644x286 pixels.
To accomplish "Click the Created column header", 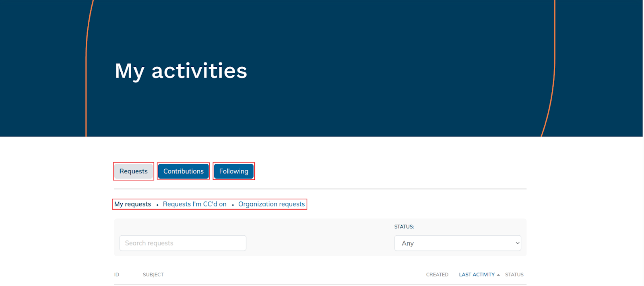I will [x=437, y=275].
